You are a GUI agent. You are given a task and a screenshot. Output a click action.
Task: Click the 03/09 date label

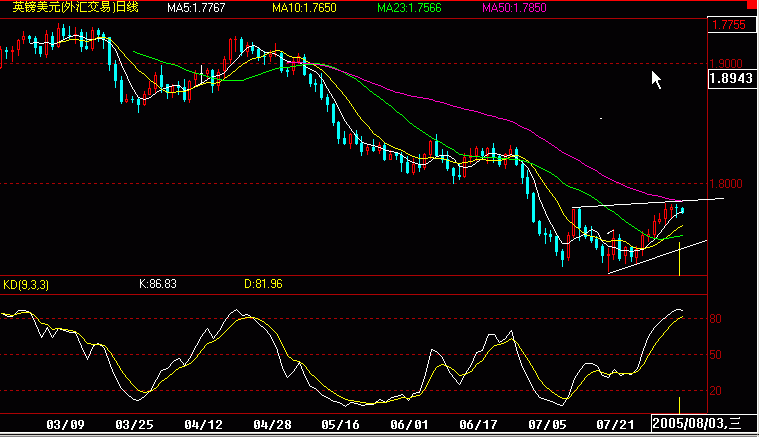pyautogui.click(x=65, y=425)
